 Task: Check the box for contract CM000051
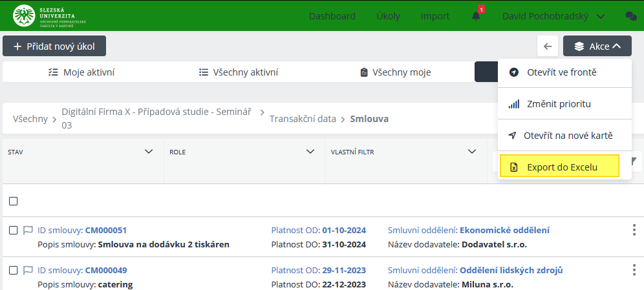[13, 230]
